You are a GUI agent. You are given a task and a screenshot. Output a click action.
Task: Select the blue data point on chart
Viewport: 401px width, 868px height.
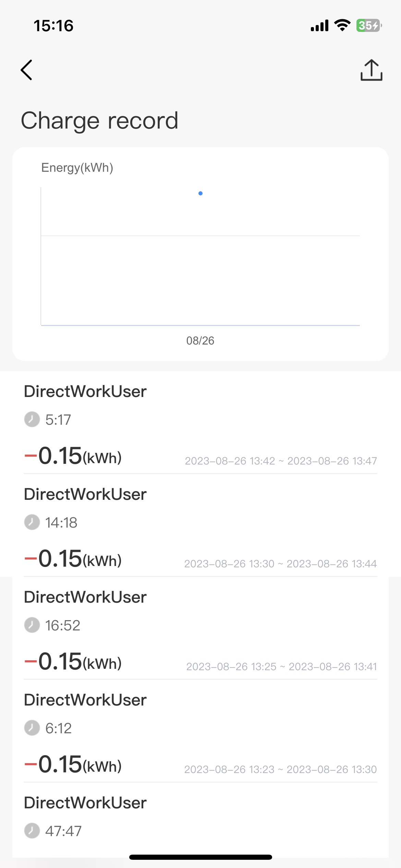(200, 193)
